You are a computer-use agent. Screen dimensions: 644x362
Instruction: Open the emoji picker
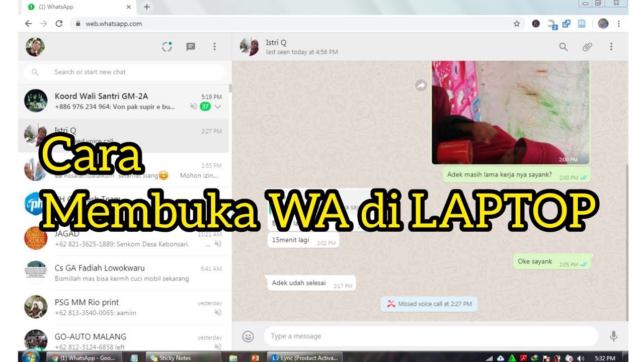click(248, 336)
